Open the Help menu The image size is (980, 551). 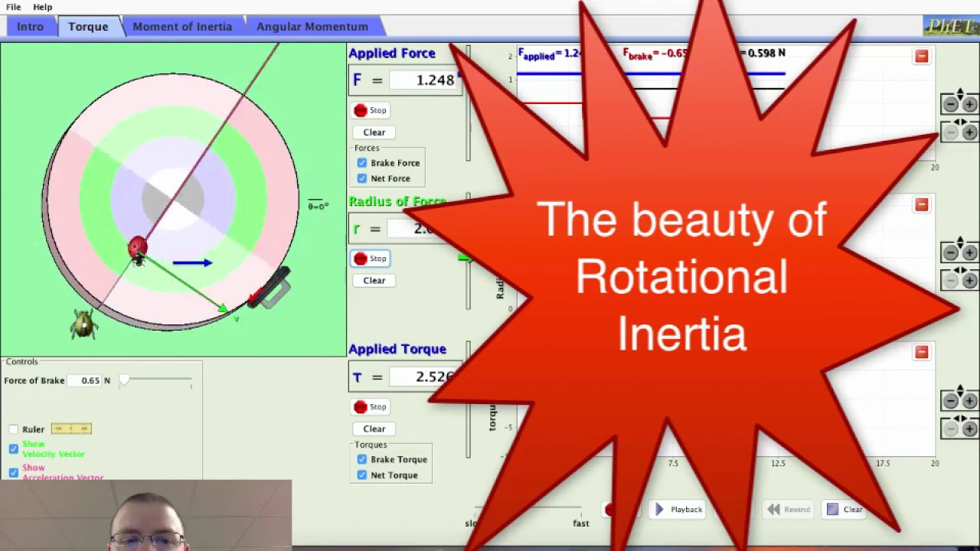pyautogui.click(x=42, y=7)
